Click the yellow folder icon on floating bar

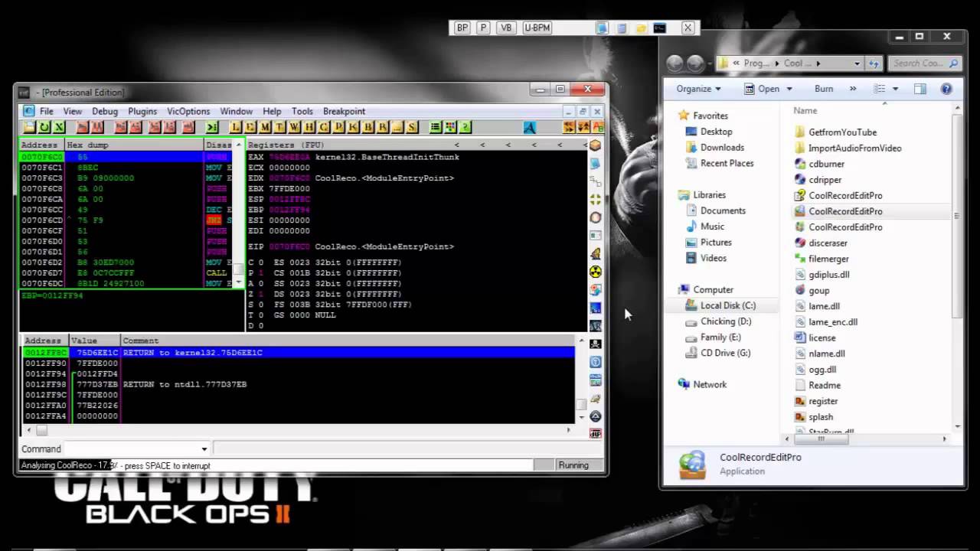(x=640, y=28)
